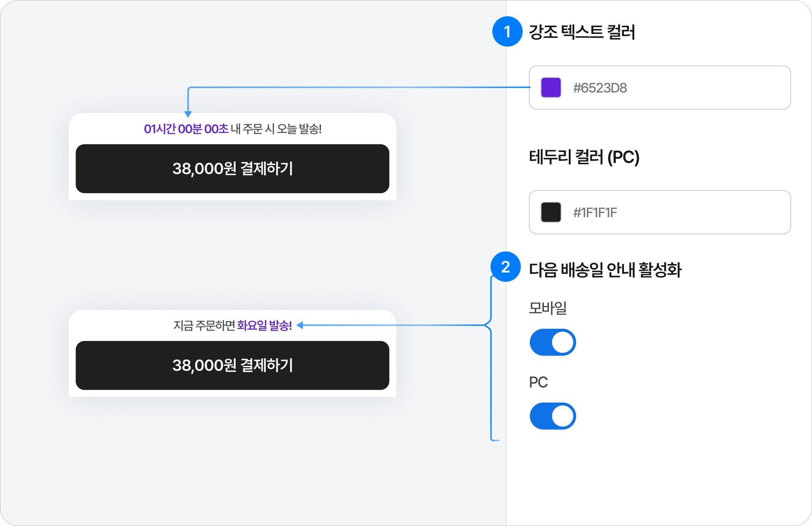The width and height of the screenshot is (812, 526).
Task: Click the blue arrowhead pointing at the countdown
Action: coord(188,114)
